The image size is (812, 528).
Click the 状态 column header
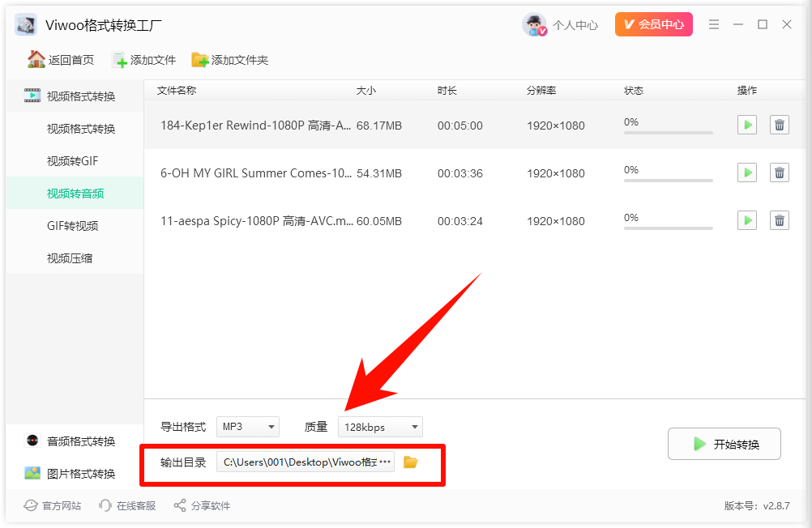[x=634, y=91]
